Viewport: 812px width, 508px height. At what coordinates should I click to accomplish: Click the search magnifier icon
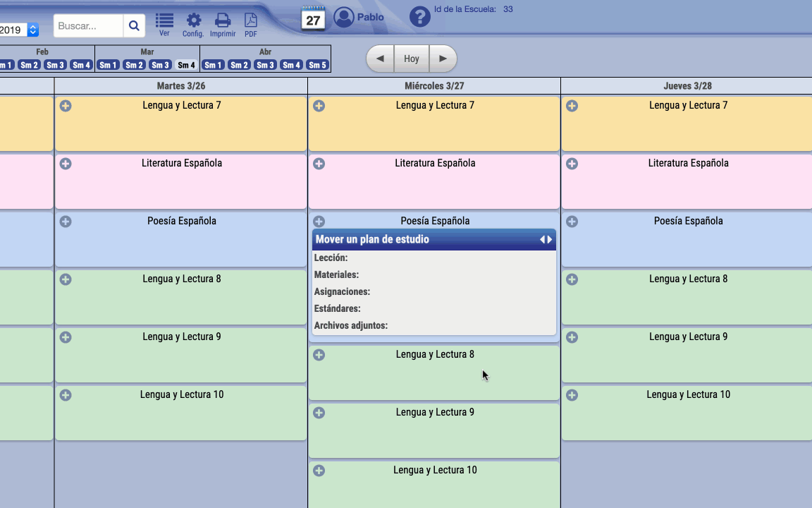(x=134, y=26)
